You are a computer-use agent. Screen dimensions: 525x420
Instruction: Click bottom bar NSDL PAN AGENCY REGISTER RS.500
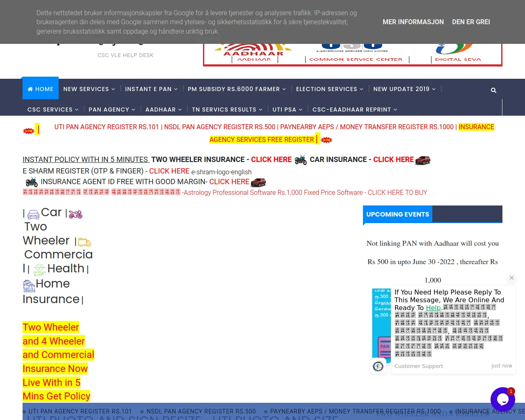tap(201, 411)
